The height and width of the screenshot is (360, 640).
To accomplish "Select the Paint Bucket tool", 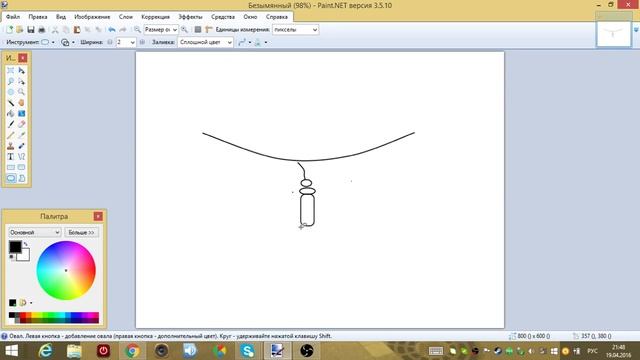I will point(11,113).
